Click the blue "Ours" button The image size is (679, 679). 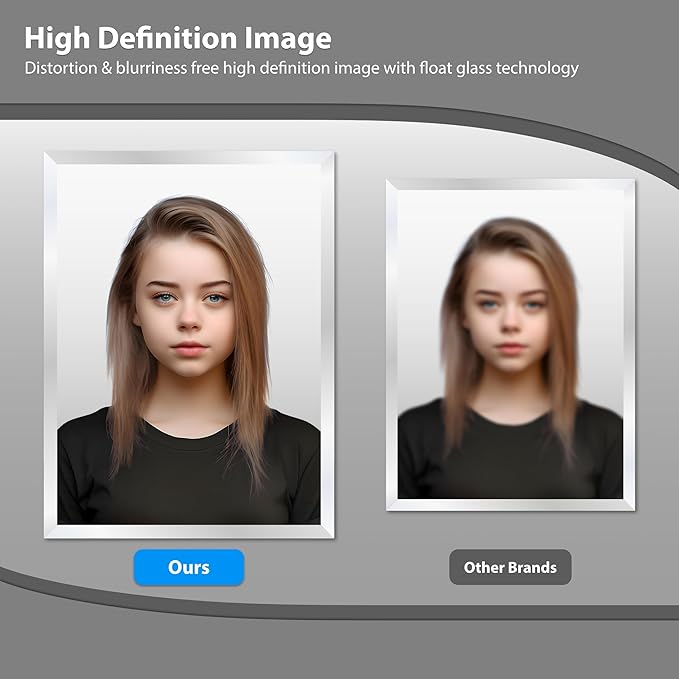click(188, 567)
